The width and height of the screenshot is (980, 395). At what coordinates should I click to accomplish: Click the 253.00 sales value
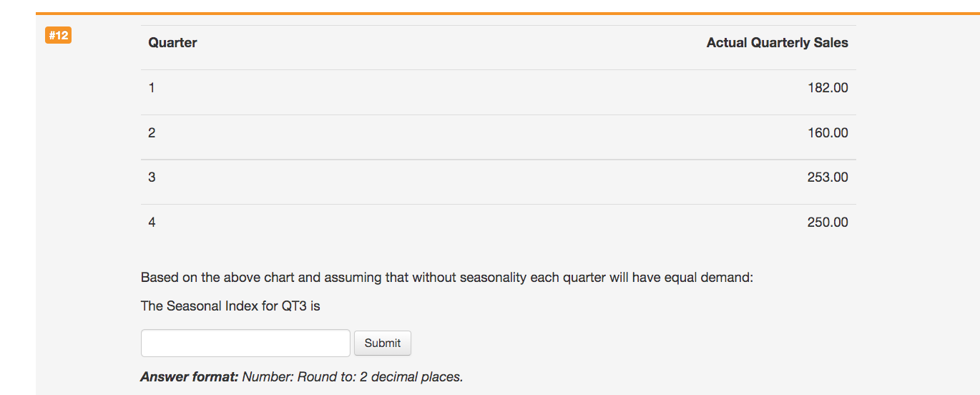[x=828, y=177]
